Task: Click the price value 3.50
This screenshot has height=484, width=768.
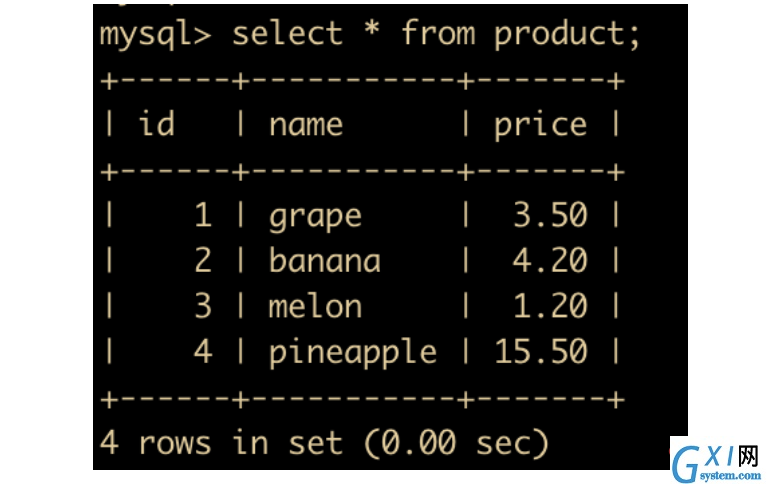Action: (550, 215)
